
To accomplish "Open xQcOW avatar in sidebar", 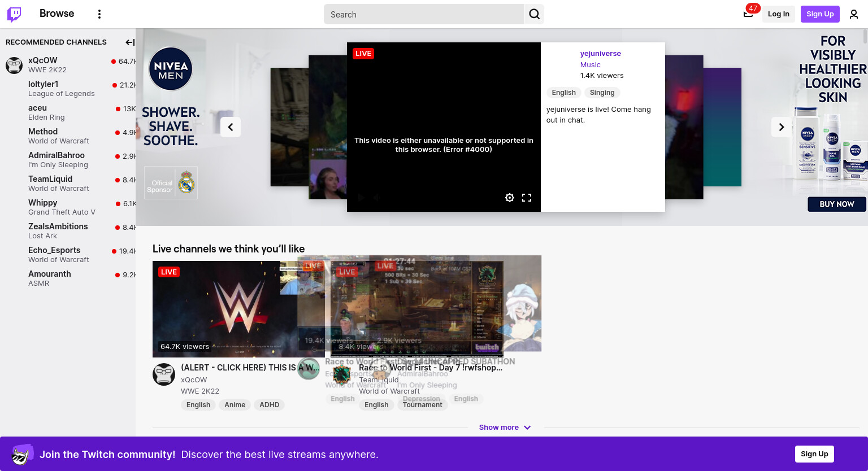I will [14, 65].
